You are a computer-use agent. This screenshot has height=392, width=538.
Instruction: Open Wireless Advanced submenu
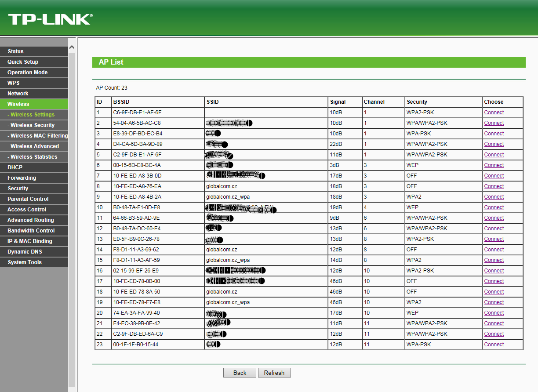tap(34, 146)
